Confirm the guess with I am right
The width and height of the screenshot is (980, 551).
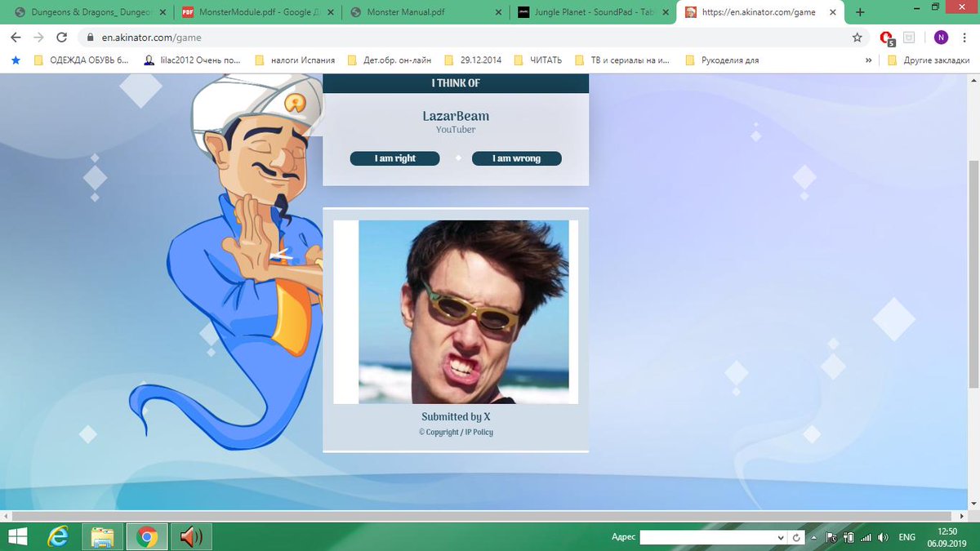point(395,158)
